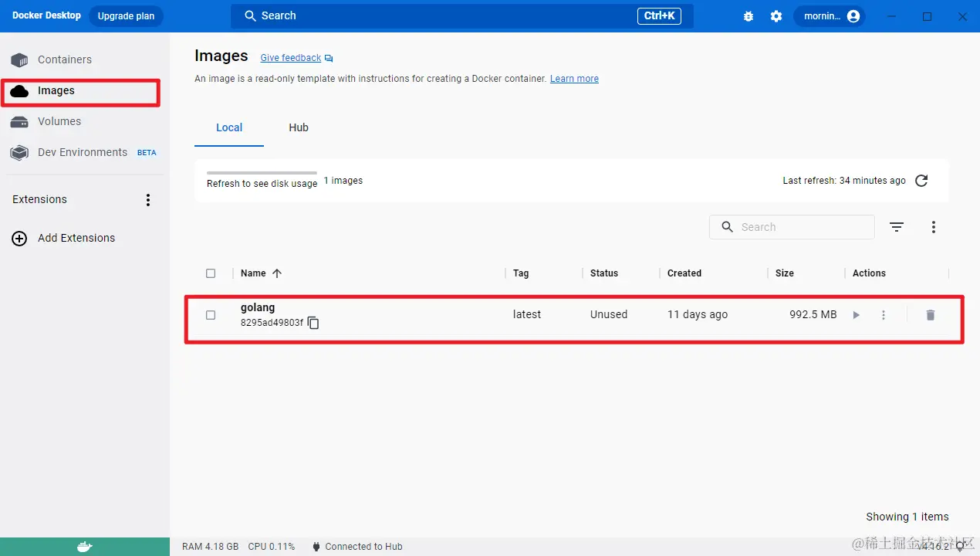Switch to the Local tab
980x556 pixels.
229,127
